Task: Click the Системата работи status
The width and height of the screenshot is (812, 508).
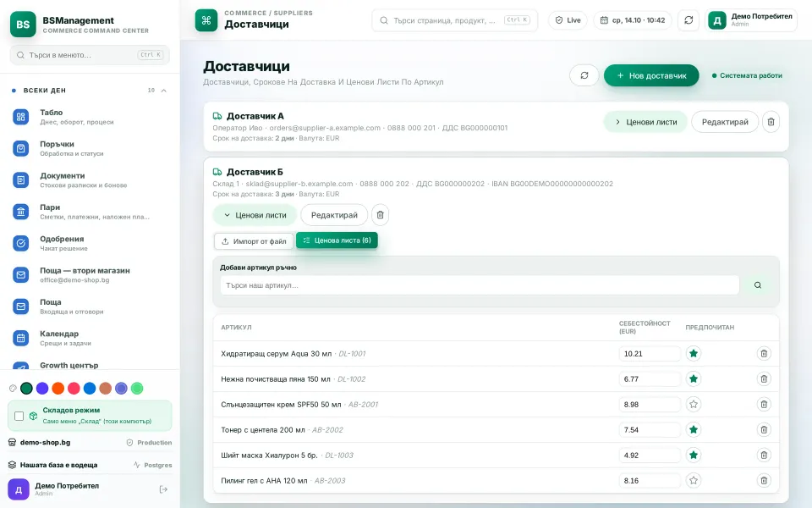Action: point(747,75)
